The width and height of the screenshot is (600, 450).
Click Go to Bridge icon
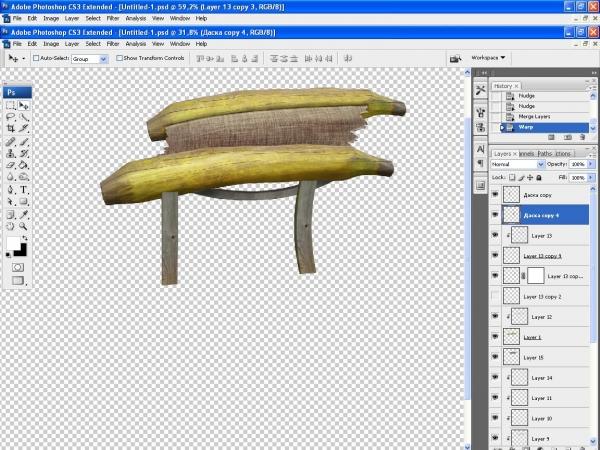point(455,59)
